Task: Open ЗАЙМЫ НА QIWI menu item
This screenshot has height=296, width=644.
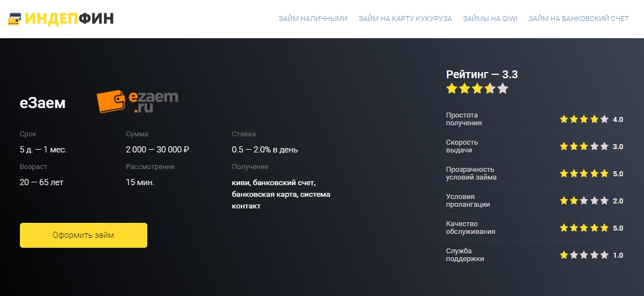Action: pyautogui.click(x=490, y=19)
